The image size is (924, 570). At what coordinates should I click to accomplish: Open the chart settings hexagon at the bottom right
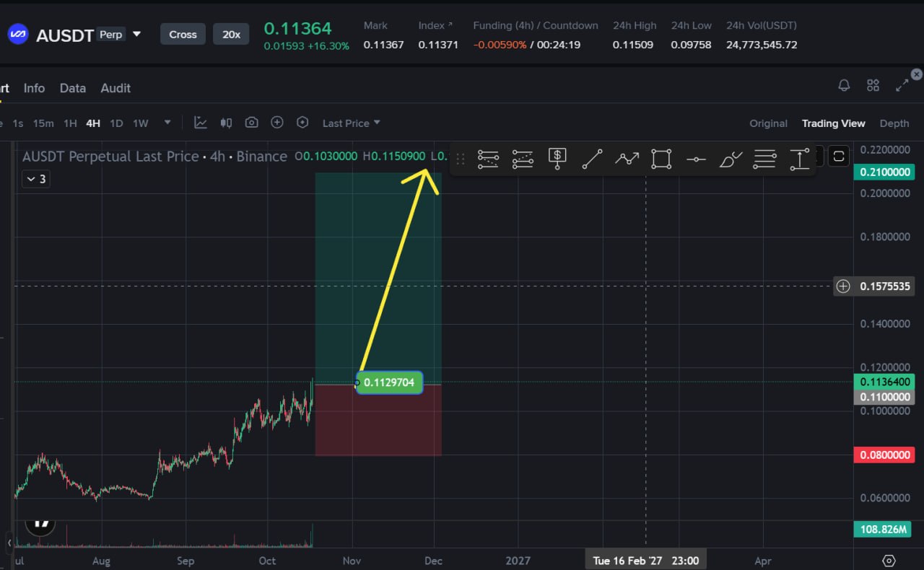pos(889,561)
